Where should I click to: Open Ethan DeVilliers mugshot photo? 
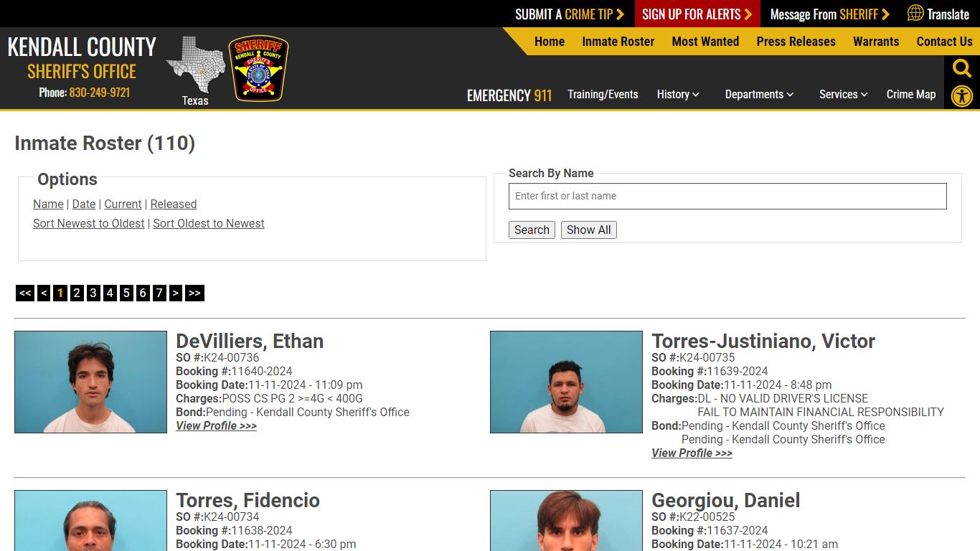coord(90,382)
